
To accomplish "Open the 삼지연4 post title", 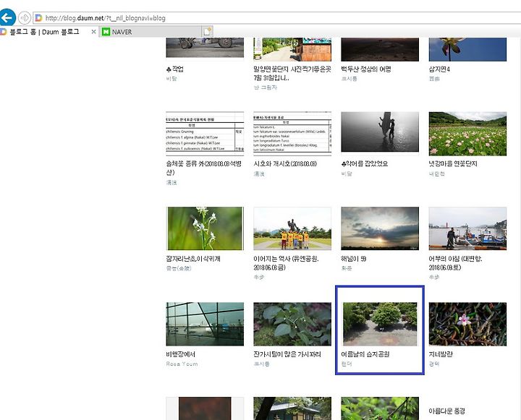I will (439, 69).
